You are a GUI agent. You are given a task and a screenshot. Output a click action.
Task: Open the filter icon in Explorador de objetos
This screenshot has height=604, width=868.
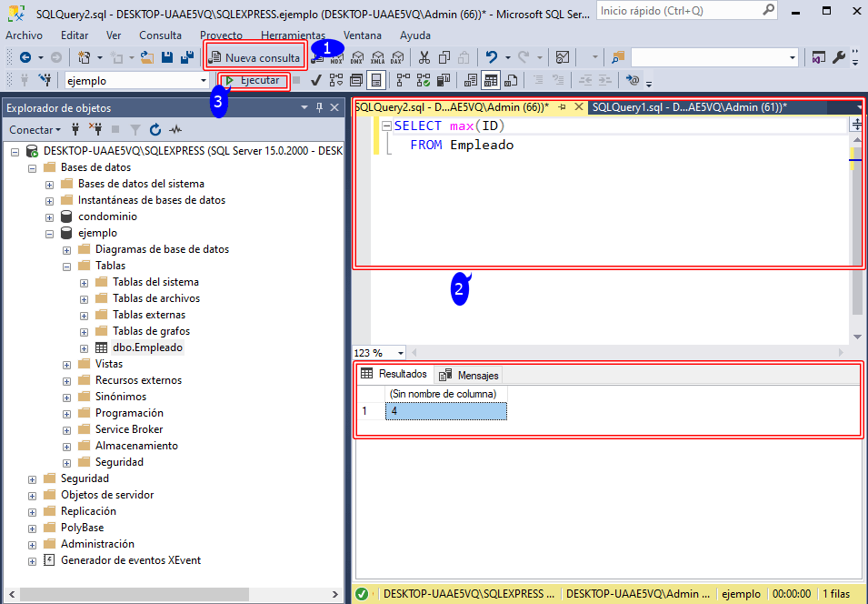pos(135,130)
